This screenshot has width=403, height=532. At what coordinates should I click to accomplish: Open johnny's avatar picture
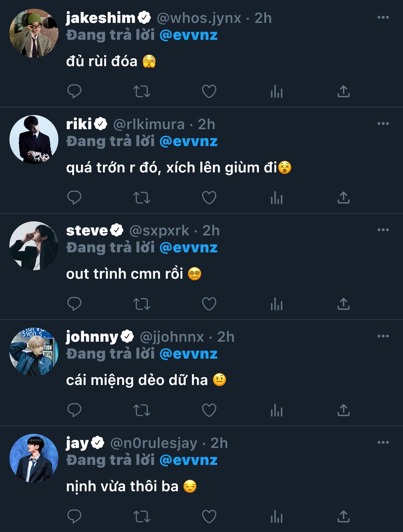pos(34,352)
